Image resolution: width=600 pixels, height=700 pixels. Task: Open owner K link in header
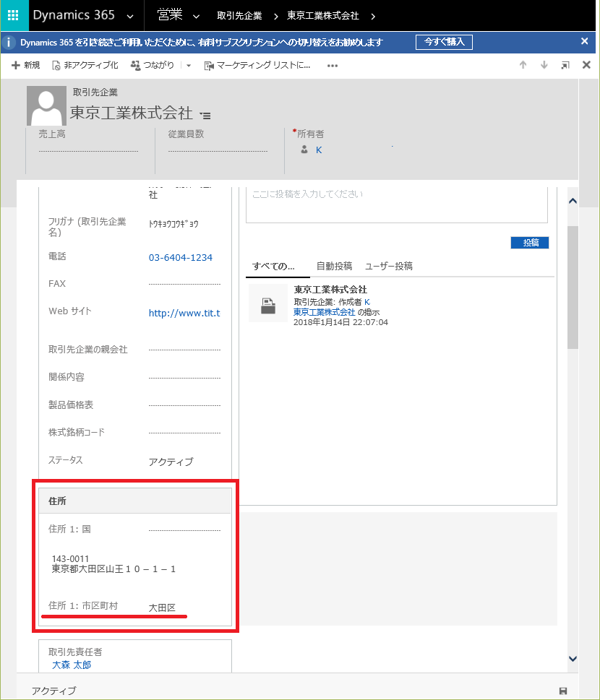click(x=319, y=150)
